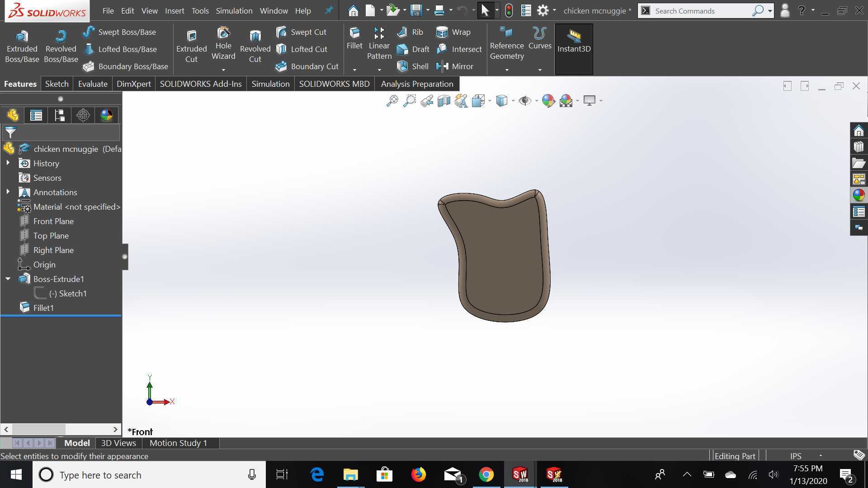Open the PropertyManager tab icon

click(36, 115)
